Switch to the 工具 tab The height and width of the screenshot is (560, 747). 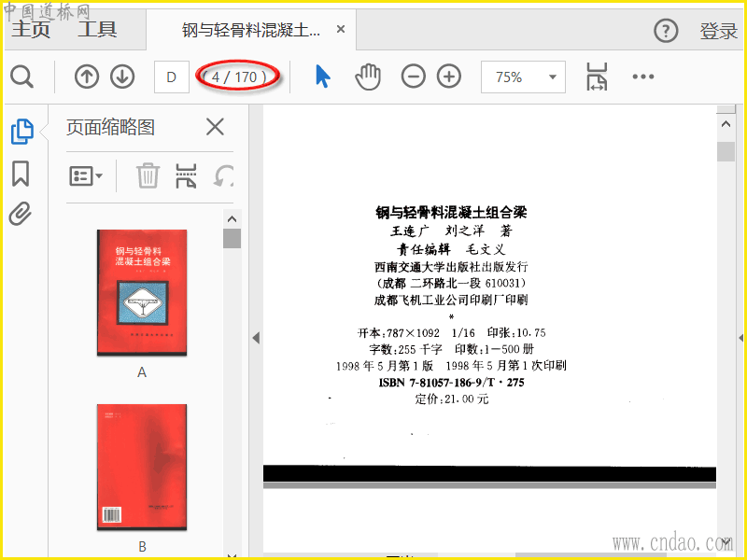pos(97,29)
